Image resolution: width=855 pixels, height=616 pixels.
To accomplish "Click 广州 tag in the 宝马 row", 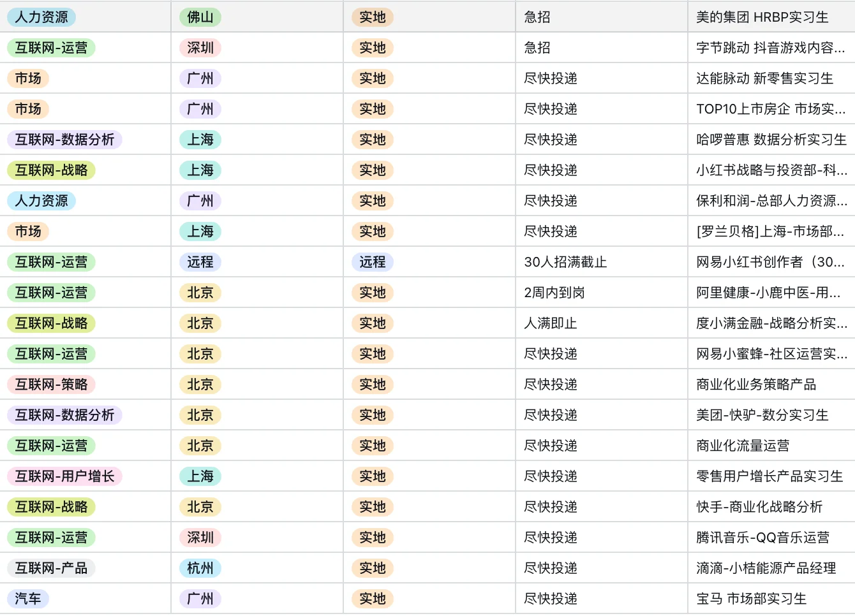I will (x=200, y=599).
